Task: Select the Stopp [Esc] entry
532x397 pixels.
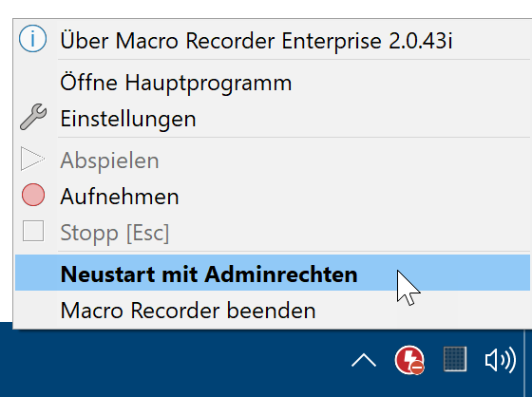Action: 272,233
